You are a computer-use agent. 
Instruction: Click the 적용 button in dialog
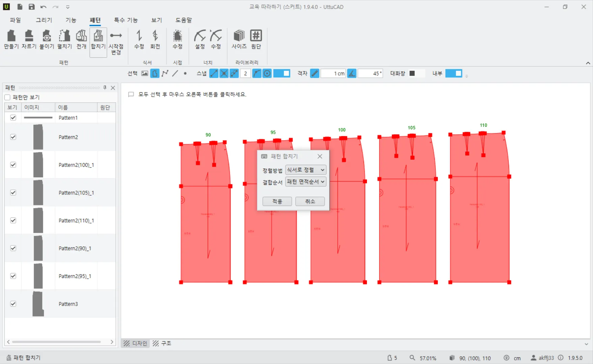coord(277,201)
